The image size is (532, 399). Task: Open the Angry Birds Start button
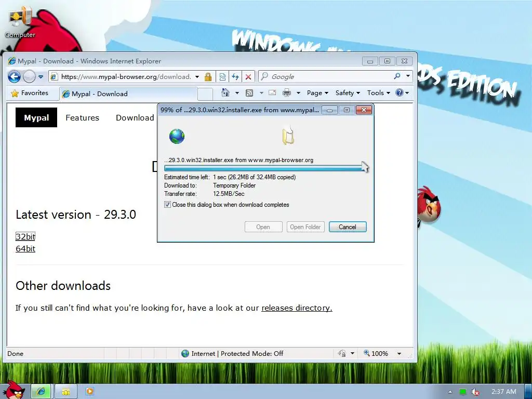14,390
